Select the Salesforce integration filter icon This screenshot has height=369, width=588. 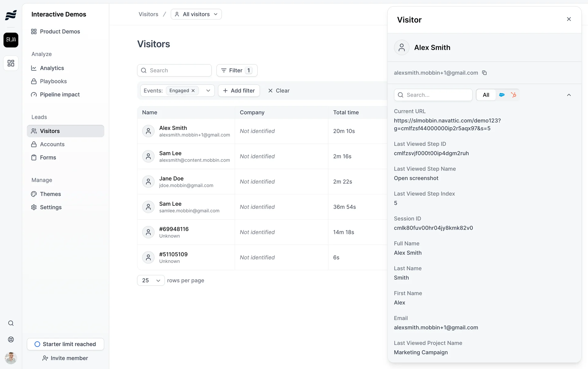pyautogui.click(x=502, y=95)
